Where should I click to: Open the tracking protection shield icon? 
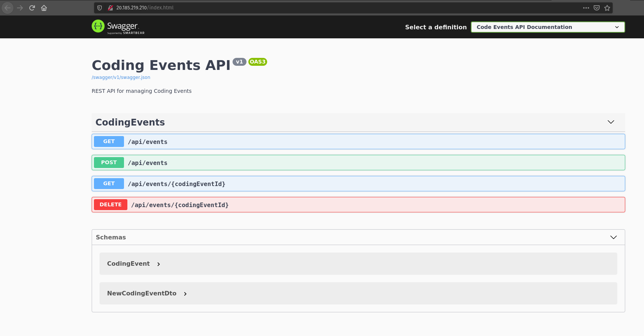(x=100, y=8)
